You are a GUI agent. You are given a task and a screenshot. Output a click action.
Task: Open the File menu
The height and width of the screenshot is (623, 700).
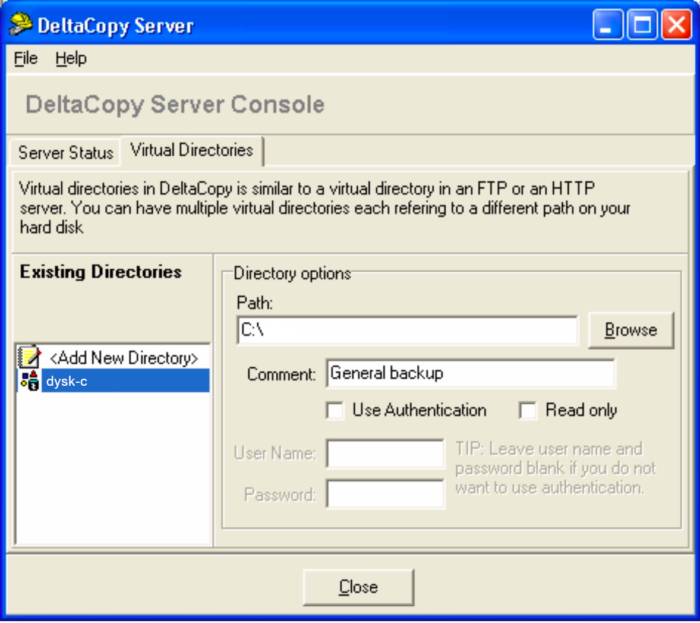[25, 58]
